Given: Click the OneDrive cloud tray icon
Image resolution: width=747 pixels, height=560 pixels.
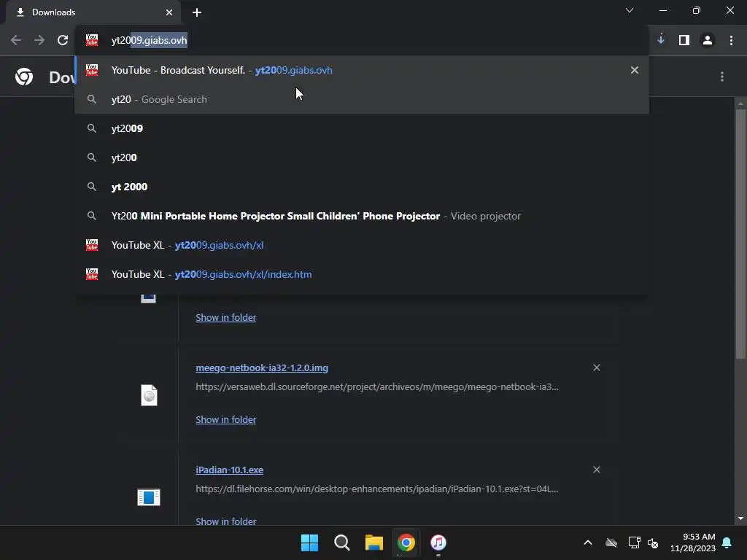Looking at the screenshot, I should point(611,542).
